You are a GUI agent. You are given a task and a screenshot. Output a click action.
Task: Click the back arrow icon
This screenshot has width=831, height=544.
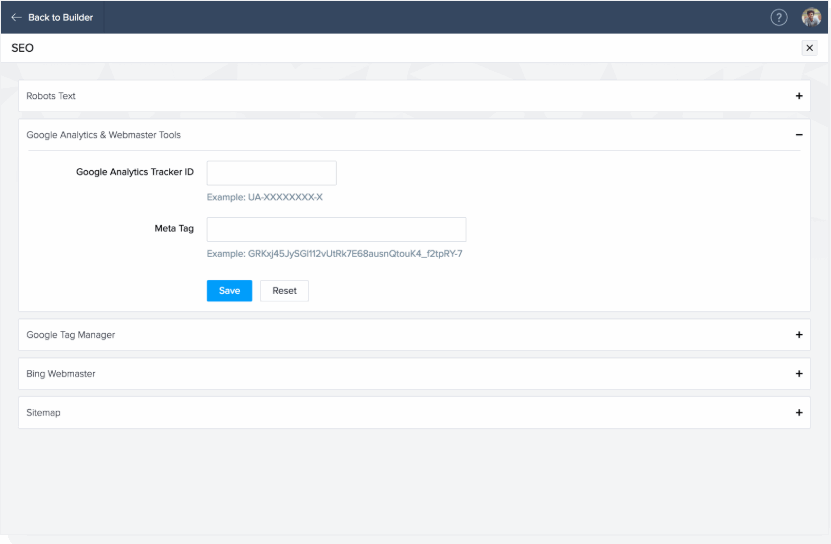click(x=16, y=17)
